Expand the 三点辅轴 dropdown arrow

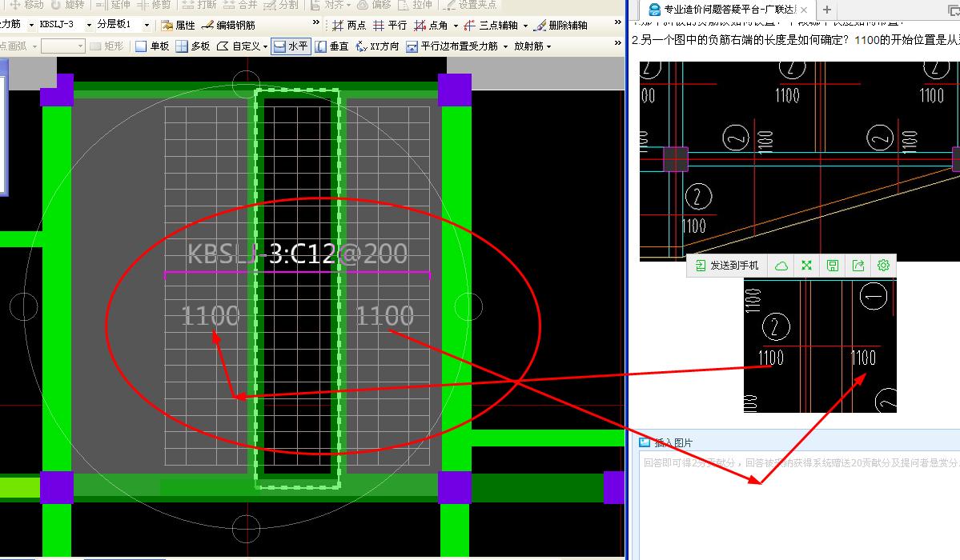tap(525, 26)
